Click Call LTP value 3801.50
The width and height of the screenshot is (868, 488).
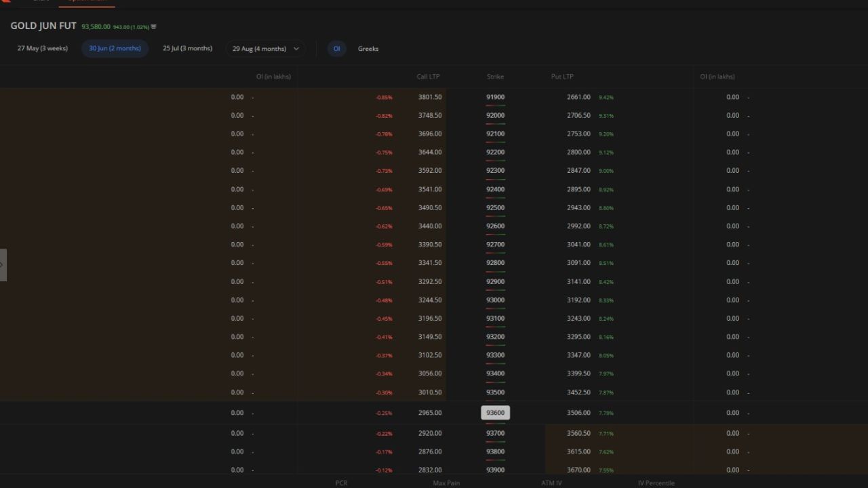click(430, 97)
